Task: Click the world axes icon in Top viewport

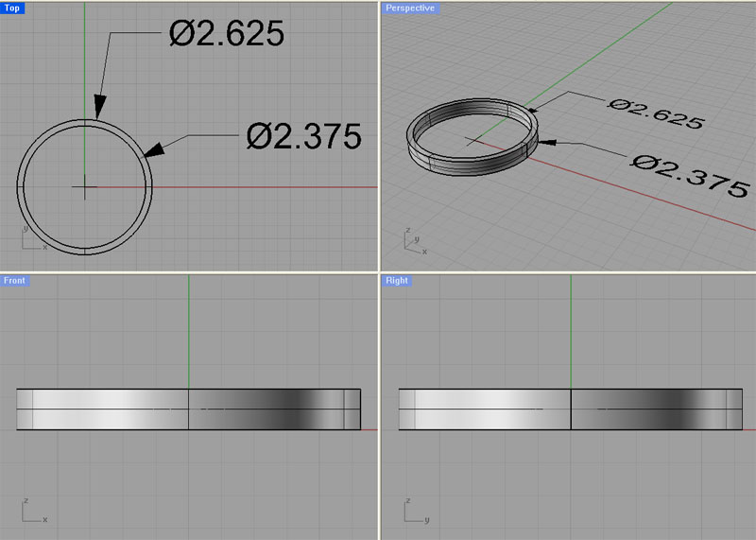Action: tap(32, 237)
